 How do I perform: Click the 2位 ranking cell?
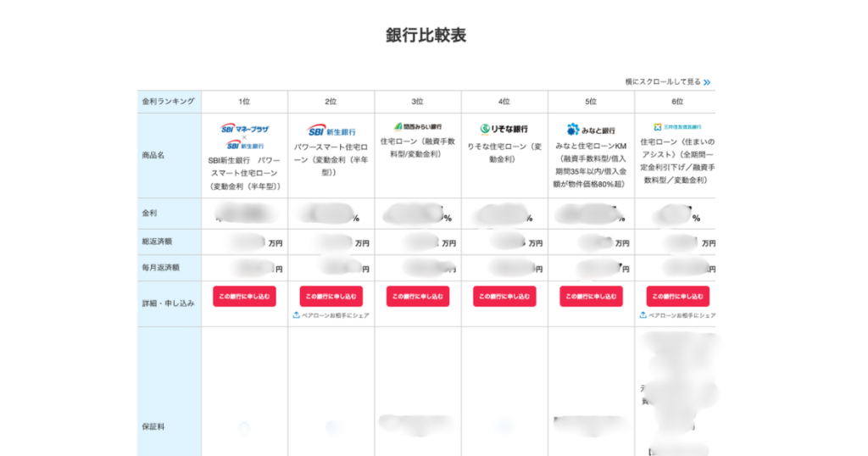pos(331,102)
